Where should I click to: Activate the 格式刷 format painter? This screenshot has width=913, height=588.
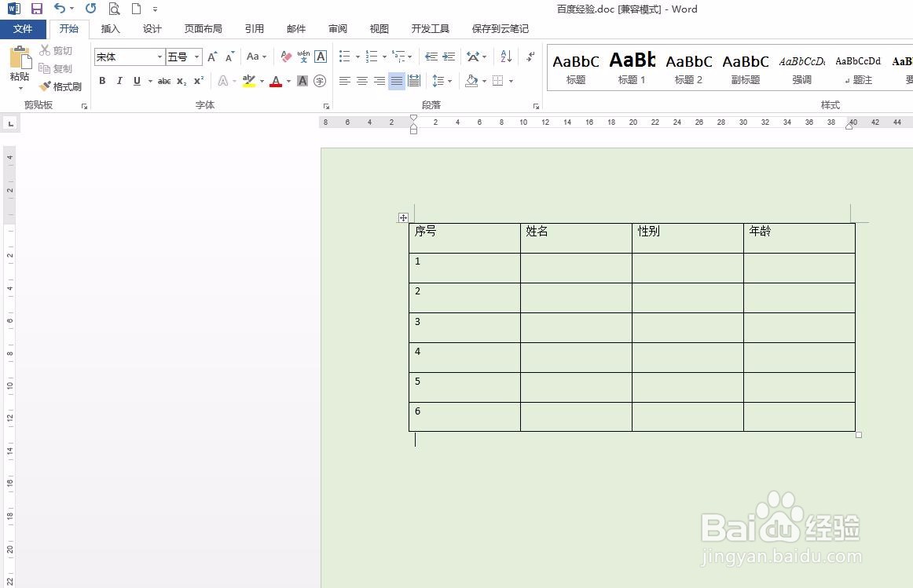click(60, 86)
